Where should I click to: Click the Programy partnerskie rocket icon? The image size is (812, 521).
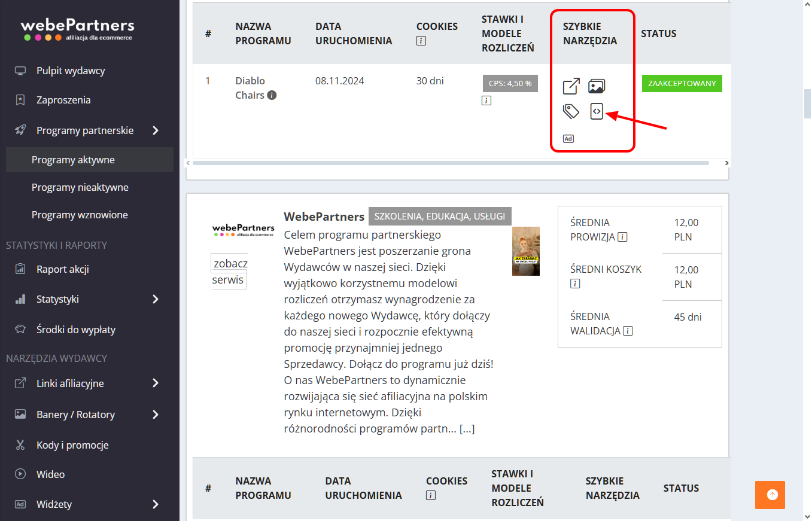coord(20,130)
